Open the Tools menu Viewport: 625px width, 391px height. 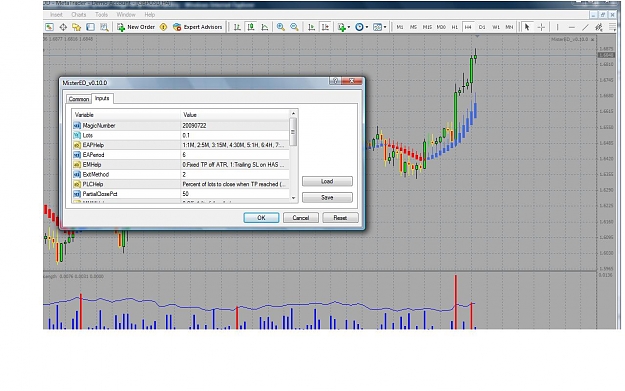click(101, 15)
